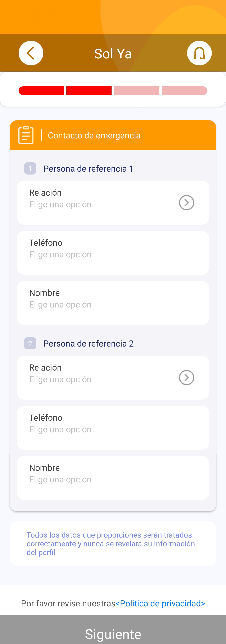The image size is (226, 644).
Task: Click the Contacto de emergencia header
Action: point(113,135)
